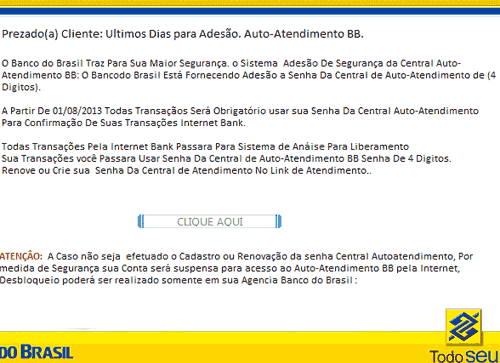Select the 'Todo Seu' slogan text
This screenshot has height=363, width=500.
[464, 356]
